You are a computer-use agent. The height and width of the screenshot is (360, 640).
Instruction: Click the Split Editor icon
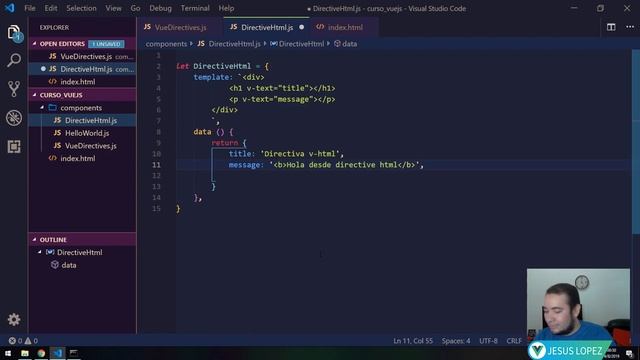pyautogui.click(x=611, y=27)
